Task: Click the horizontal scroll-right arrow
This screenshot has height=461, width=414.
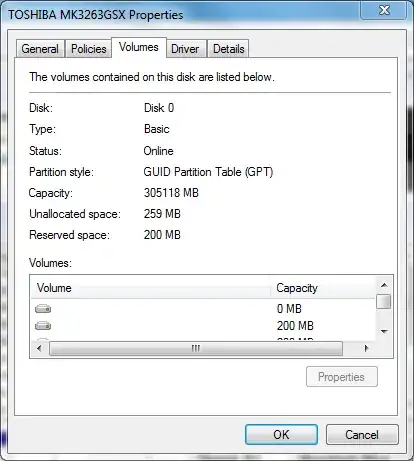Action: tap(366, 348)
